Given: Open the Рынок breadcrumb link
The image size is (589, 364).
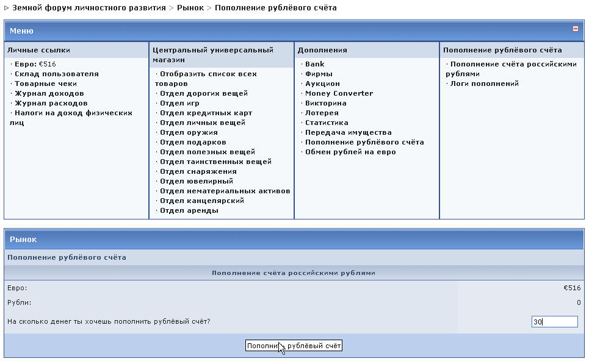Looking at the screenshot, I should coord(190,8).
